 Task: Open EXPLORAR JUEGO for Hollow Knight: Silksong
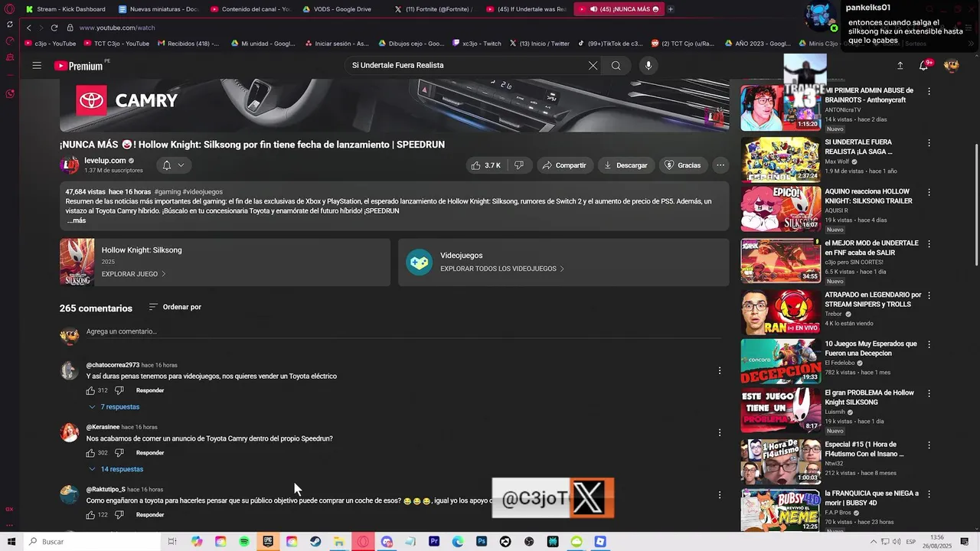(x=133, y=274)
